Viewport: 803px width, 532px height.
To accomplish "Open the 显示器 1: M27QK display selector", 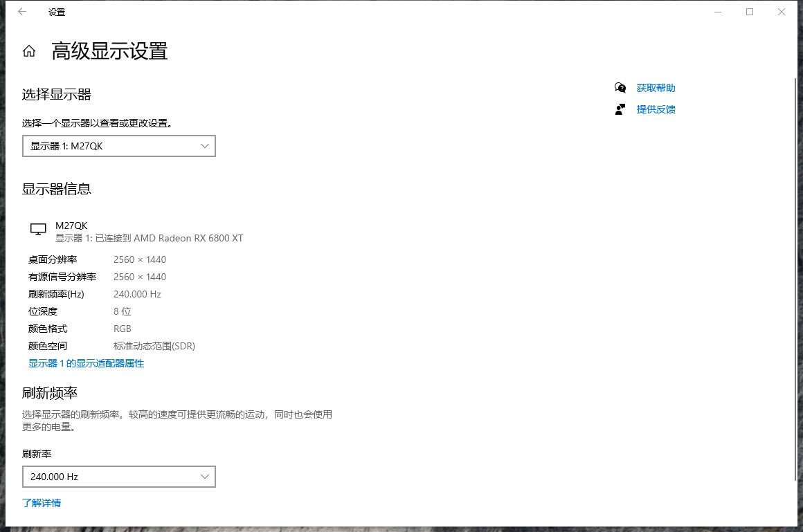I will coord(118,146).
